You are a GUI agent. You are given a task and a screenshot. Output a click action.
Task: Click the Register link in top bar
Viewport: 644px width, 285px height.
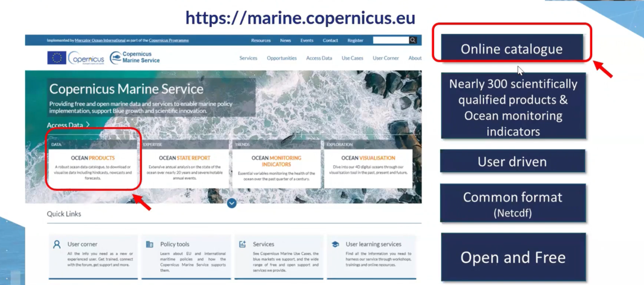[x=355, y=41]
